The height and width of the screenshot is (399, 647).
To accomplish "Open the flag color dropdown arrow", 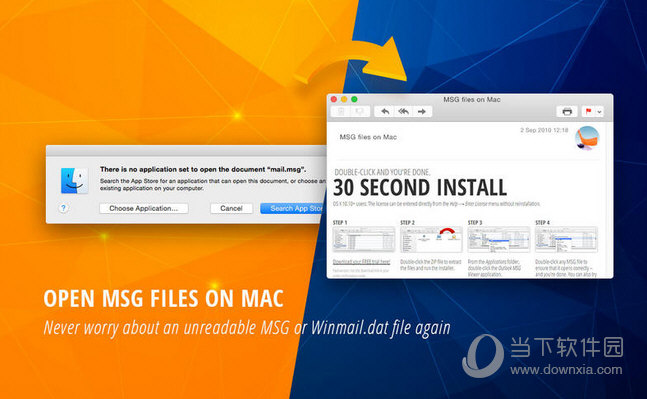I will click(x=599, y=111).
